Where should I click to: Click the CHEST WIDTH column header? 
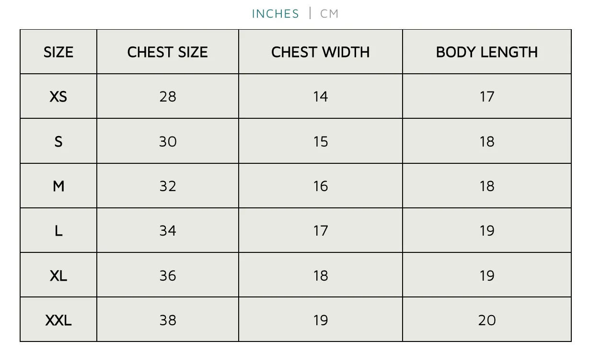point(321,52)
